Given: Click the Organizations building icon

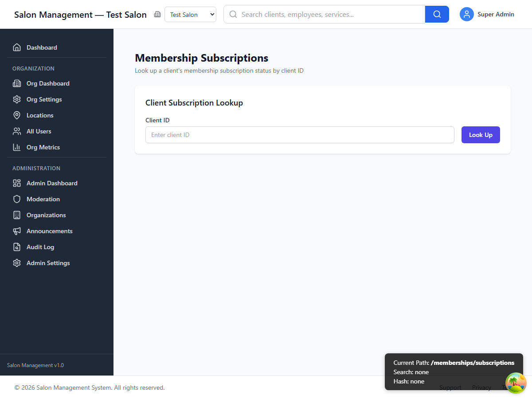Looking at the screenshot, I should click(17, 215).
